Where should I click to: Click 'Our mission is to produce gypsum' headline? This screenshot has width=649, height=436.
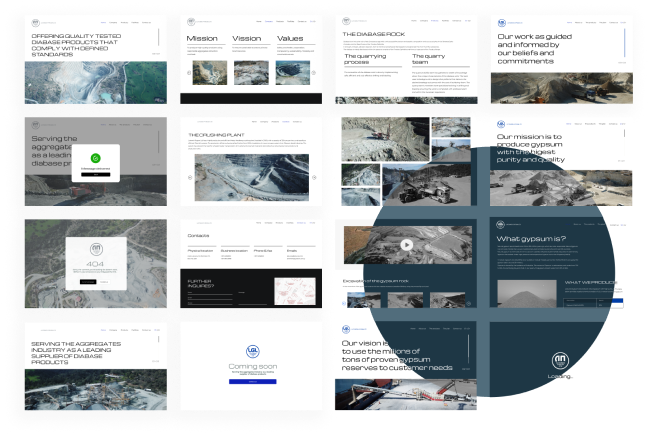(531, 148)
